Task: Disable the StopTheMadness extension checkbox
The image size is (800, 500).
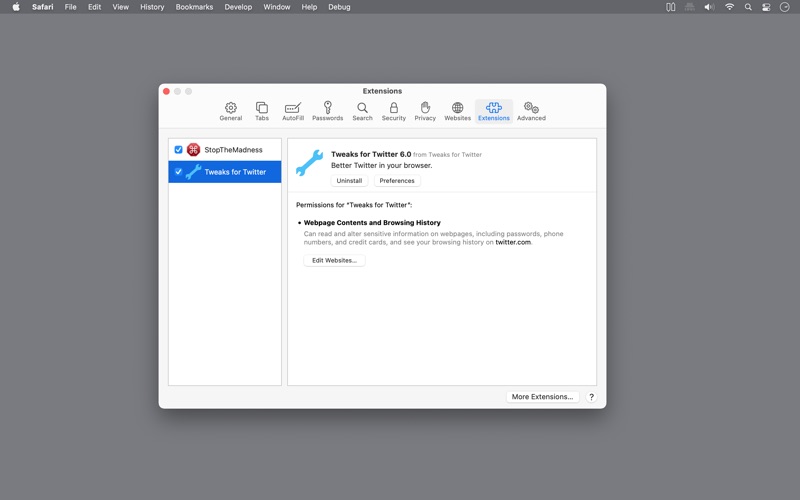Action: 179,149
